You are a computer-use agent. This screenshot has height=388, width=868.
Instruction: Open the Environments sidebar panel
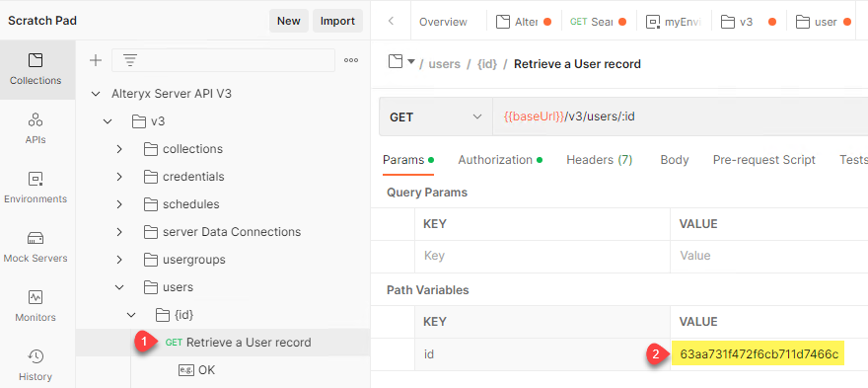pos(36,188)
